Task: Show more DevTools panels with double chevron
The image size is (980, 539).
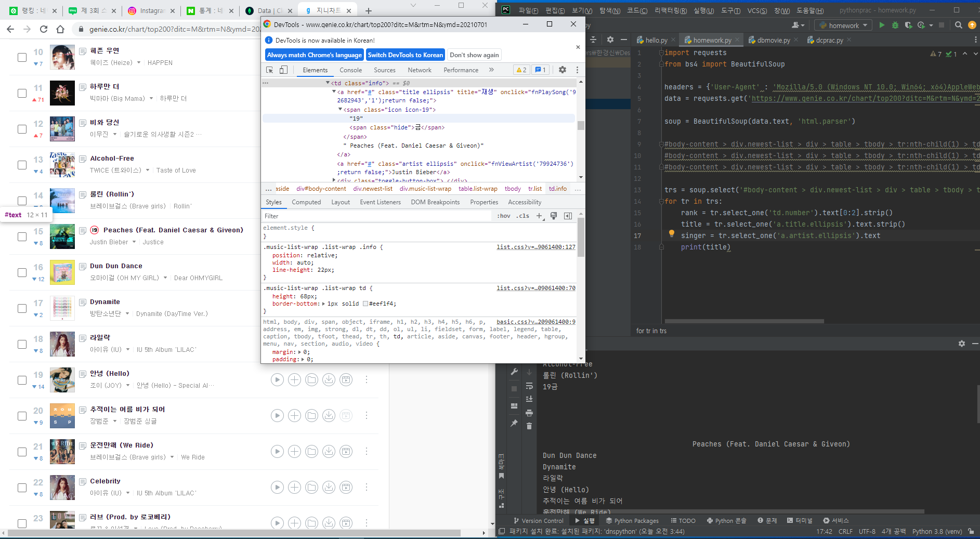Action: pos(491,70)
